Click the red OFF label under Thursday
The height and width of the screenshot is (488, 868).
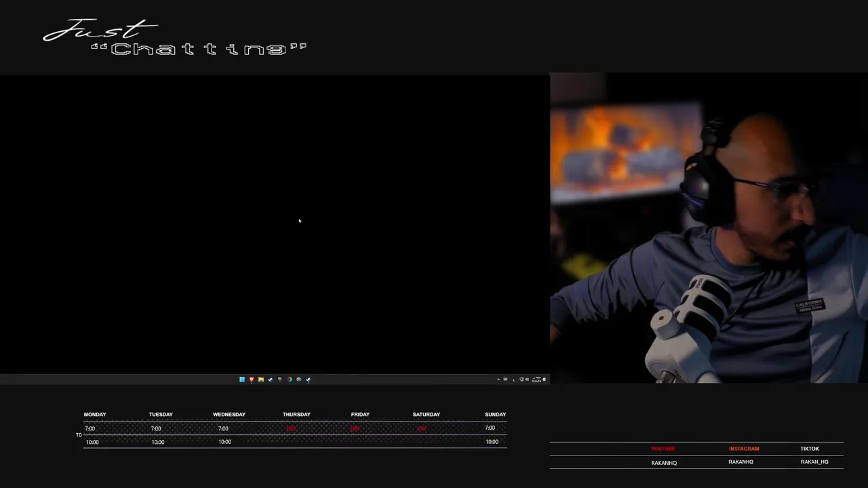click(x=291, y=428)
